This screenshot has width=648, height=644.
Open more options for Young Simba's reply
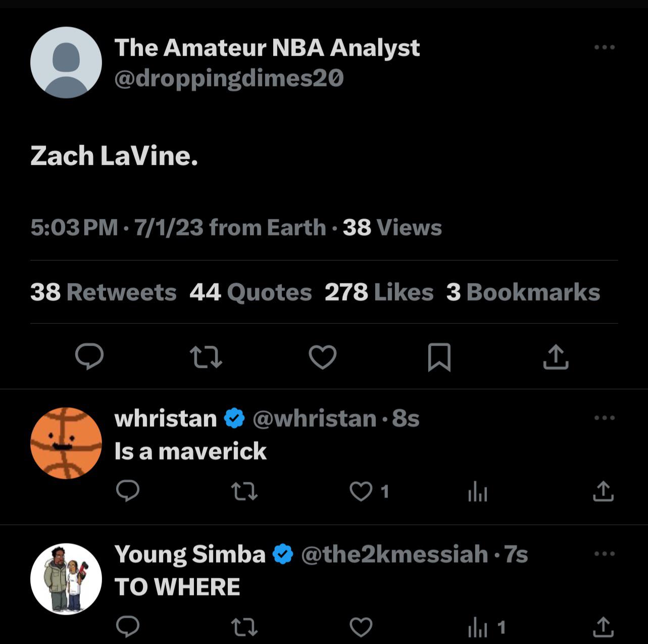604,554
